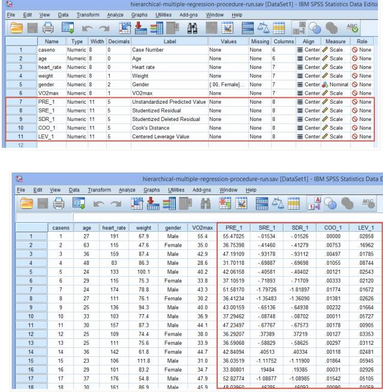This screenshot has width=383, height=392.
Task: Select Measure cell for gender variable
Action: click(x=335, y=85)
